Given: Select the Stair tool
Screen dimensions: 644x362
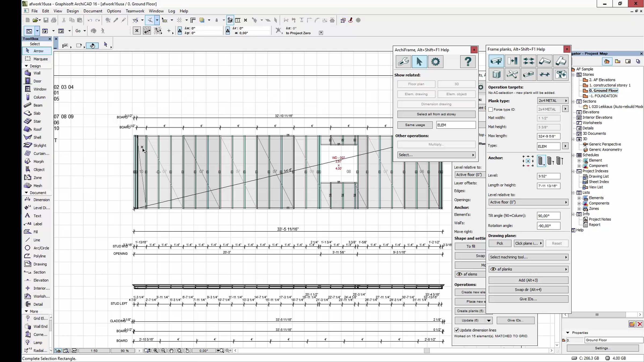Looking at the screenshot, I should tap(37, 121).
